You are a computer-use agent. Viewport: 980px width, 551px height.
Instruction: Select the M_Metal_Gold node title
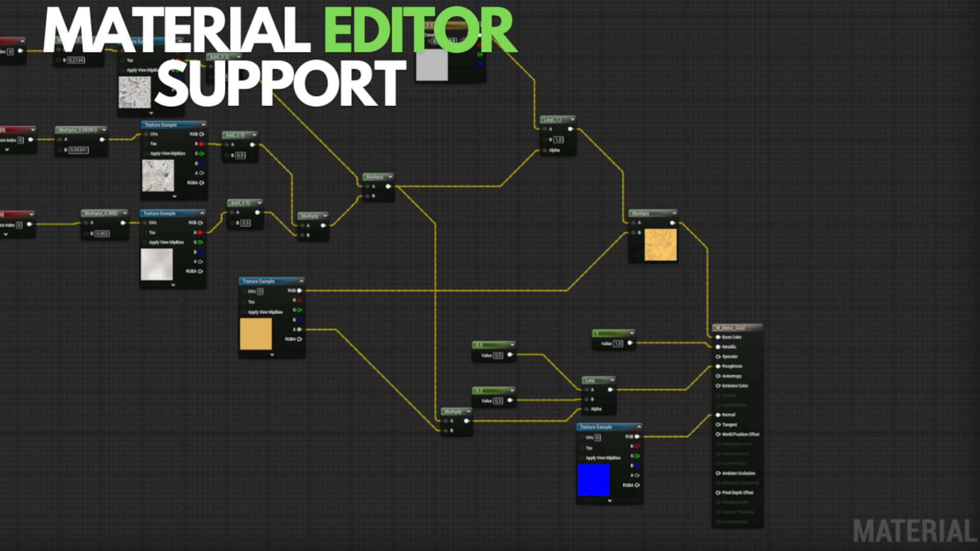point(730,328)
